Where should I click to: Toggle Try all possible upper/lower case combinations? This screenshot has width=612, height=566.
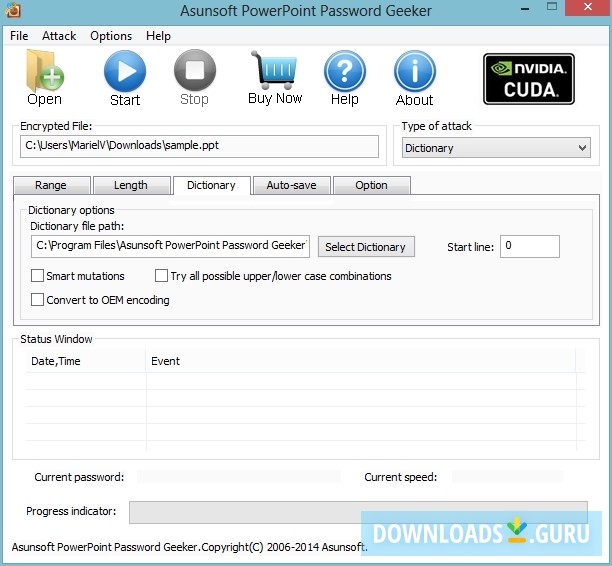point(161,276)
